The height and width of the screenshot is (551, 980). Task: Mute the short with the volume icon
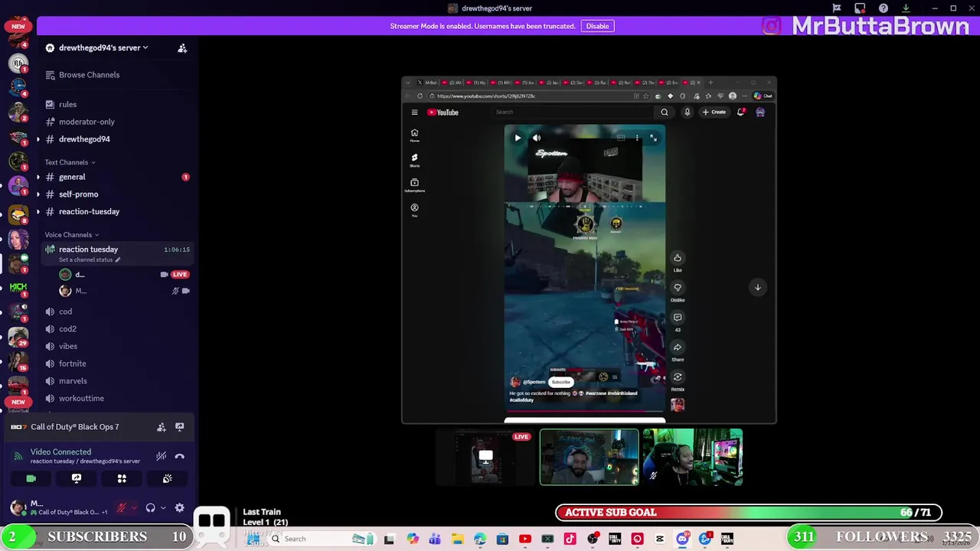[537, 138]
